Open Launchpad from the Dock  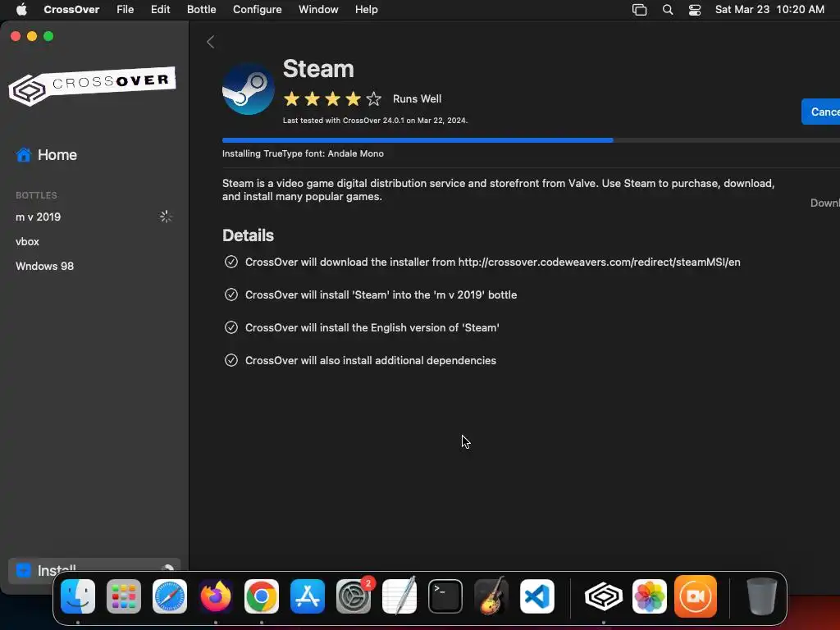pyautogui.click(x=124, y=596)
